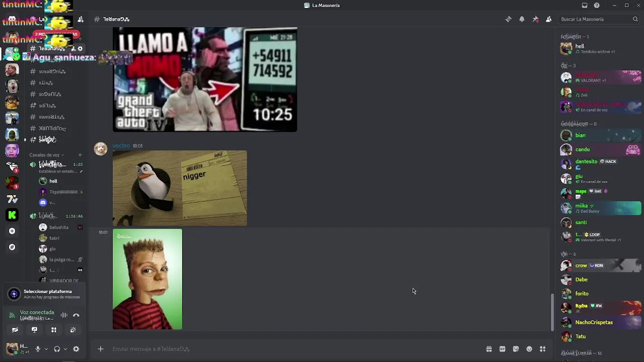
Task: Open User Settings gear
Action: tap(76, 349)
